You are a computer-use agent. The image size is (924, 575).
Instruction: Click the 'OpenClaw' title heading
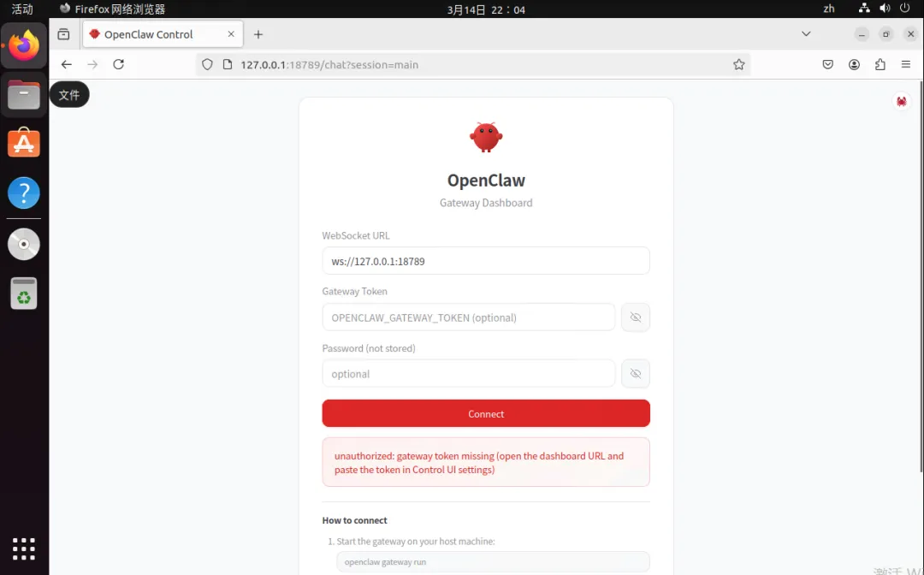tap(486, 181)
